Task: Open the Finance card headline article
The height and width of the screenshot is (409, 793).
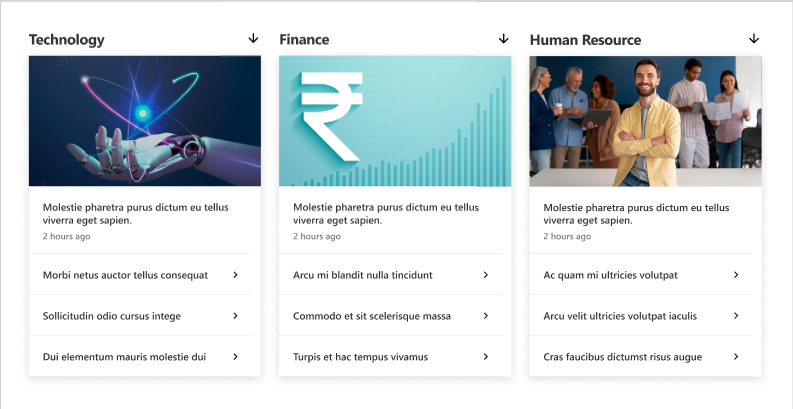Action: coord(385,213)
